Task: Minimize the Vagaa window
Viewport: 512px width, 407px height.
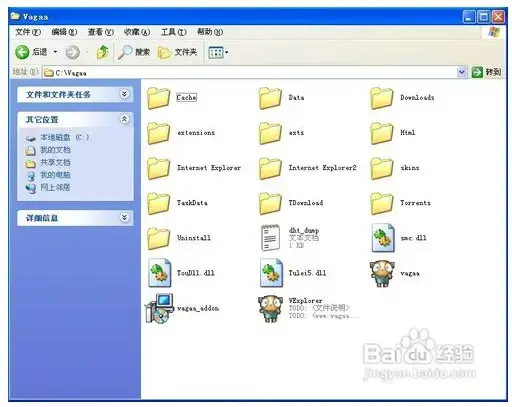Action: [469, 17]
